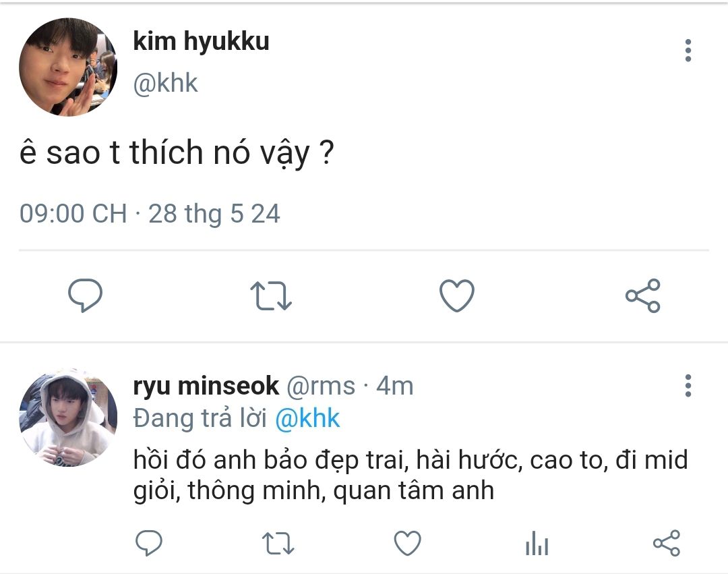Open ryu minseok's display name link
This screenshot has height=574, width=728.
pos(206,386)
